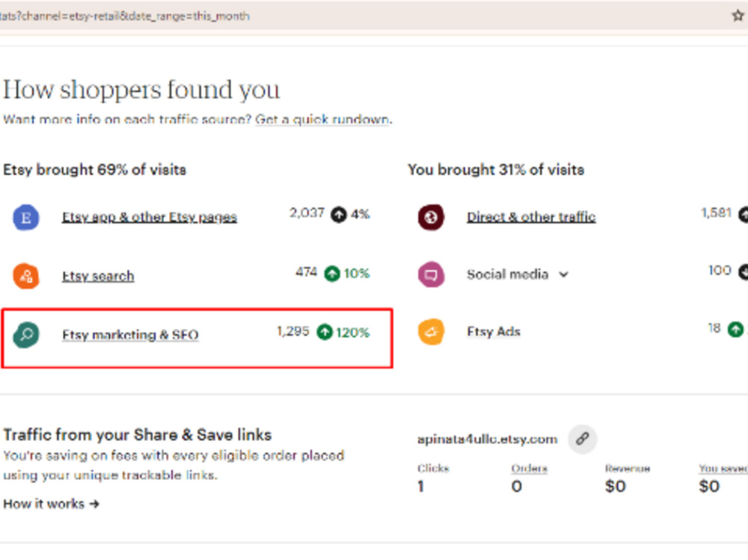Select the Orders count value 0
Screen dimensions: 748x560
click(x=517, y=487)
